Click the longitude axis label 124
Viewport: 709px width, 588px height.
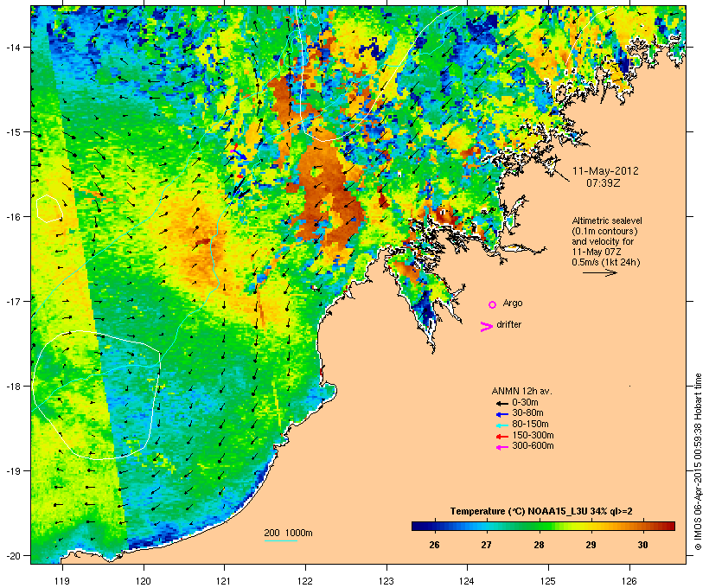pyautogui.click(x=467, y=581)
